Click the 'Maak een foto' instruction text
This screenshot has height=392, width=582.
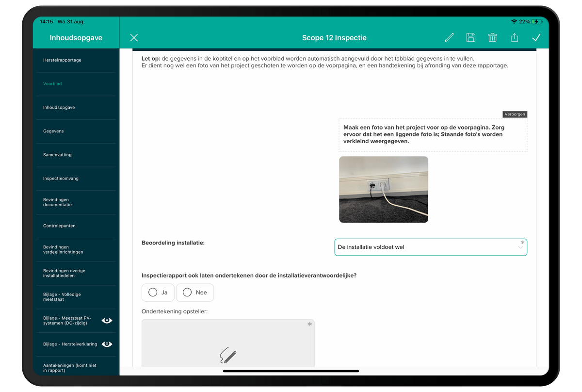(x=424, y=134)
